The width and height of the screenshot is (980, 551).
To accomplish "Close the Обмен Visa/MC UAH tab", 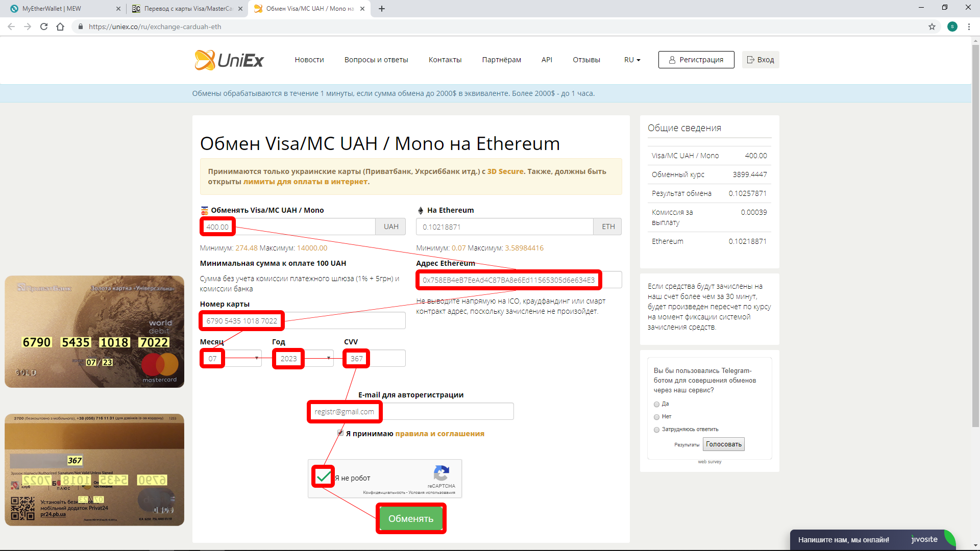I will tap(362, 9).
